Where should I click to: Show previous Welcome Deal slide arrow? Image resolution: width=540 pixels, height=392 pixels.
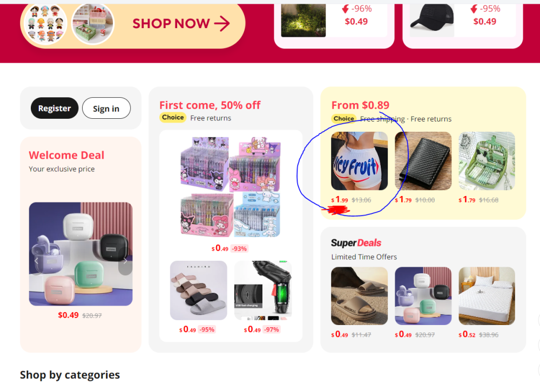tap(36, 261)
